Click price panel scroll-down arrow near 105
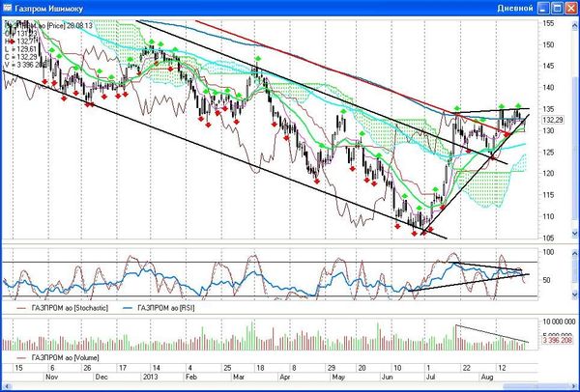This screenshot has width=580, height=392. (574, 234)
